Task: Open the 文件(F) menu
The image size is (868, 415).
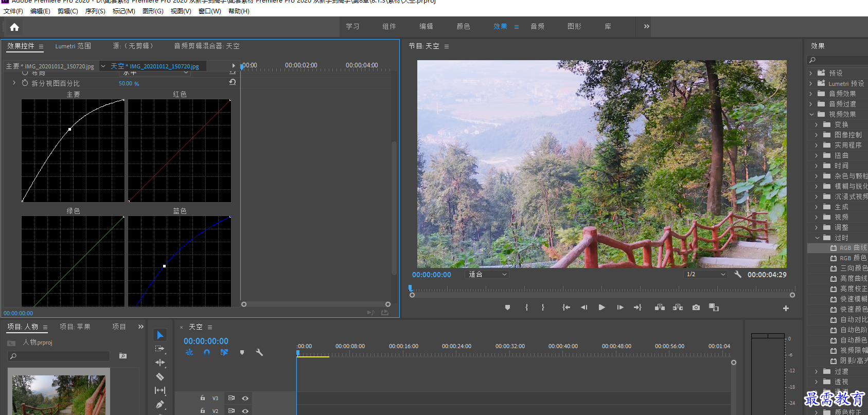Action: point(13,11)
